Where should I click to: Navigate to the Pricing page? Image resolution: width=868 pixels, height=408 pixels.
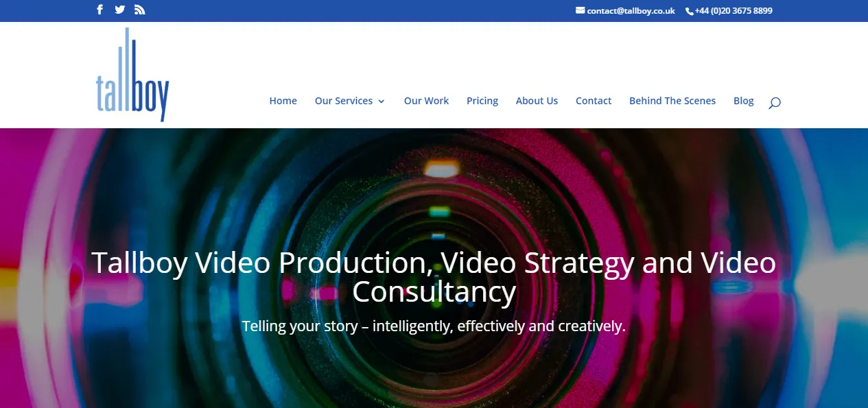click(x=482, y=101)
